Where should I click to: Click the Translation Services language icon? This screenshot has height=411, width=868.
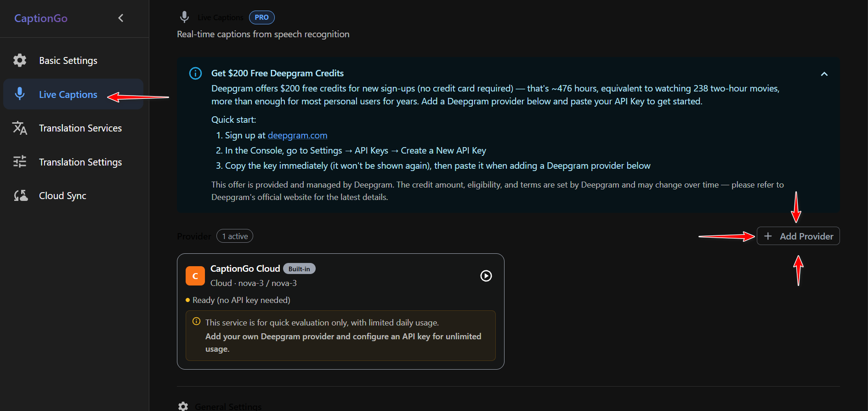coord(20,128)
